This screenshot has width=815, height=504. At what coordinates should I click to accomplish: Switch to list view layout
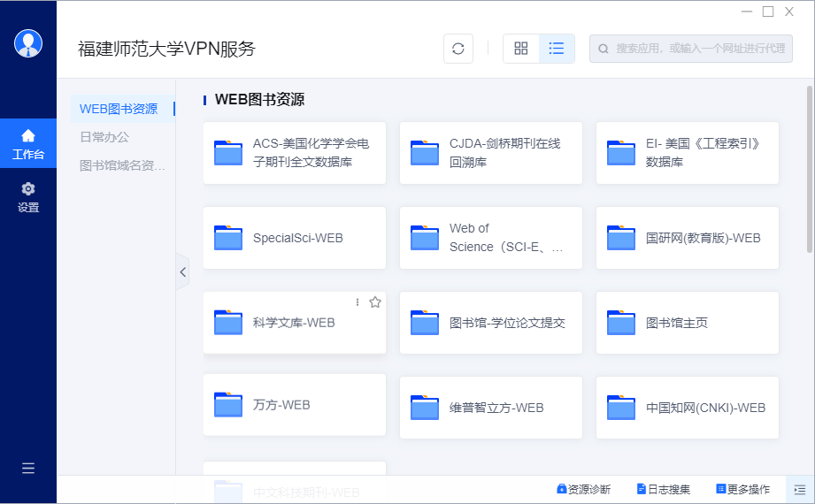coord(557,49)
